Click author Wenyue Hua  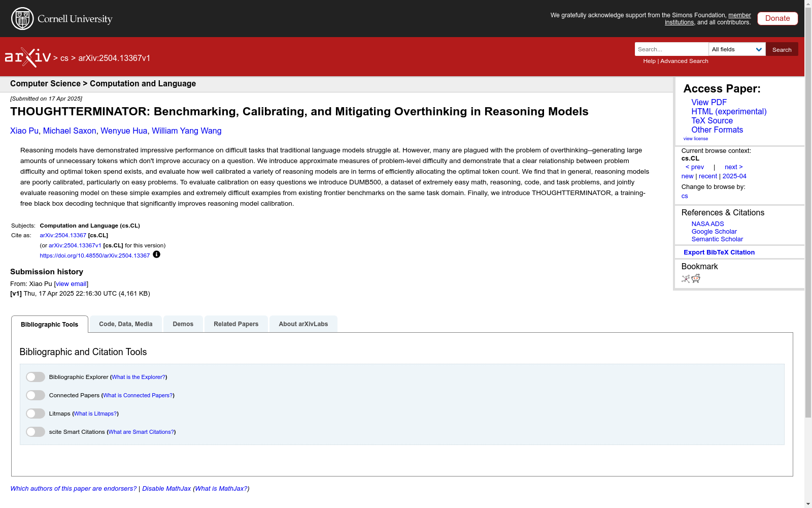coord(124,131)
